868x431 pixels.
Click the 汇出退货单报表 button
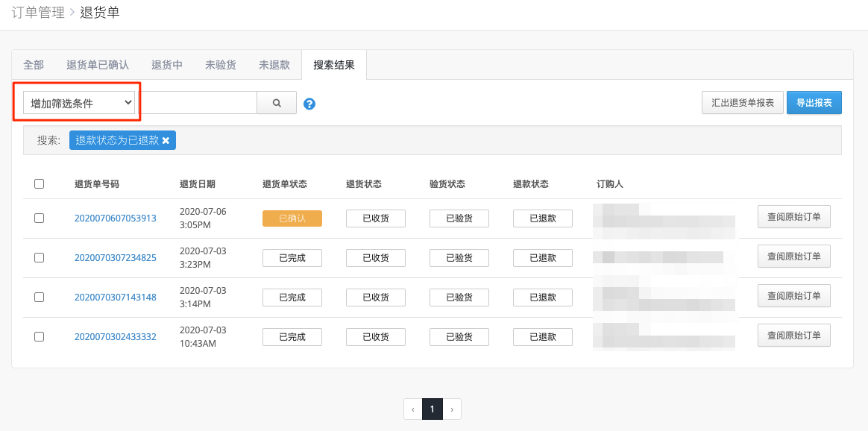click(x=742, y=103)
